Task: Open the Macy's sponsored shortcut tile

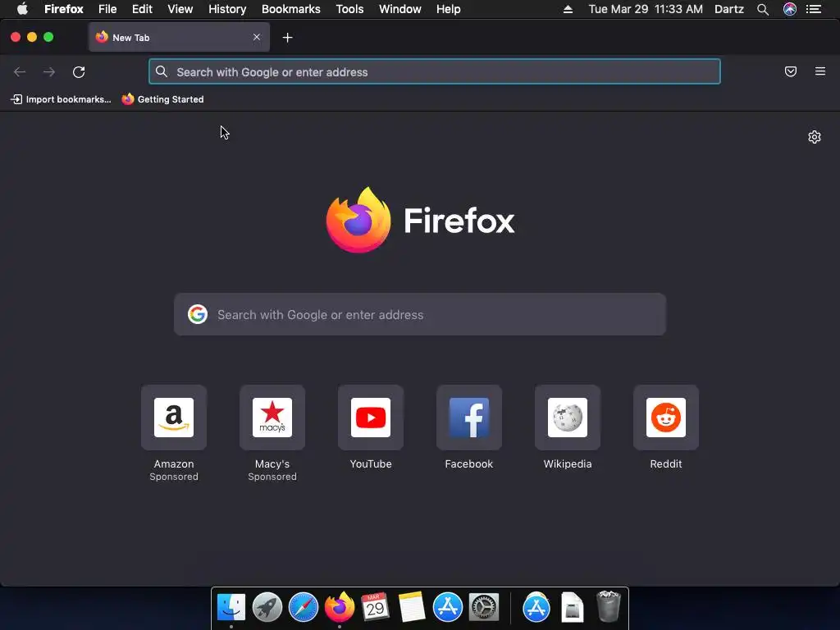Action: click(x=272, y=418)
